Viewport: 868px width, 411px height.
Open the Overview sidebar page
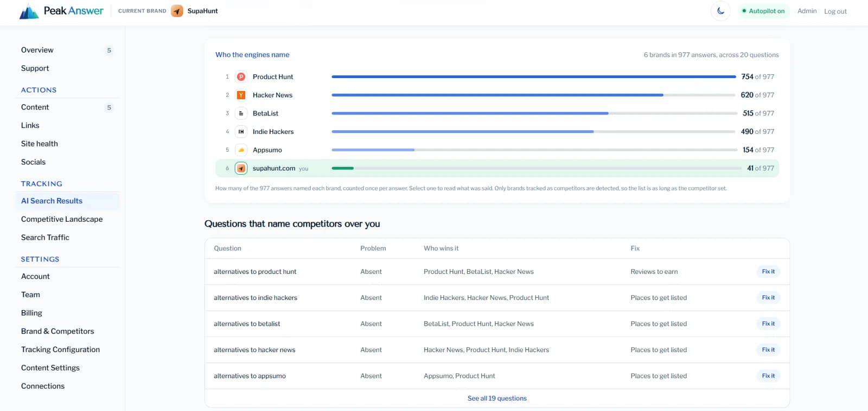37,50
